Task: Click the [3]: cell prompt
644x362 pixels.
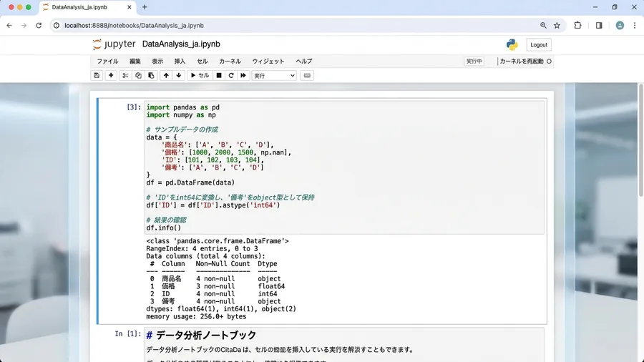Action: click(134, 107)
